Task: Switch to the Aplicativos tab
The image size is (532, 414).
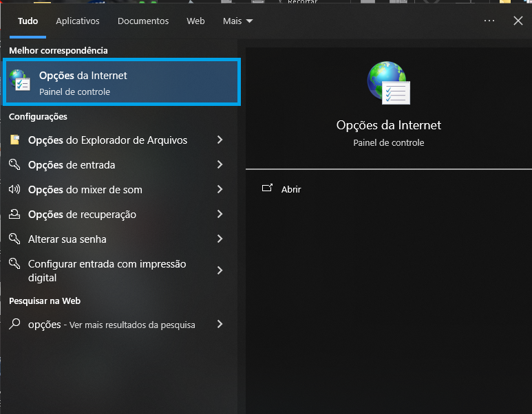Action: (x=78, y=21)
